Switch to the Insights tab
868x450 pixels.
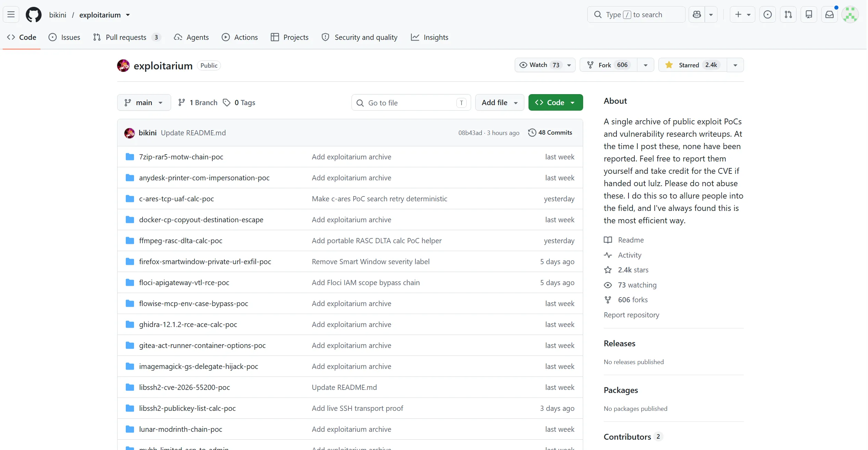pos(430,37)
